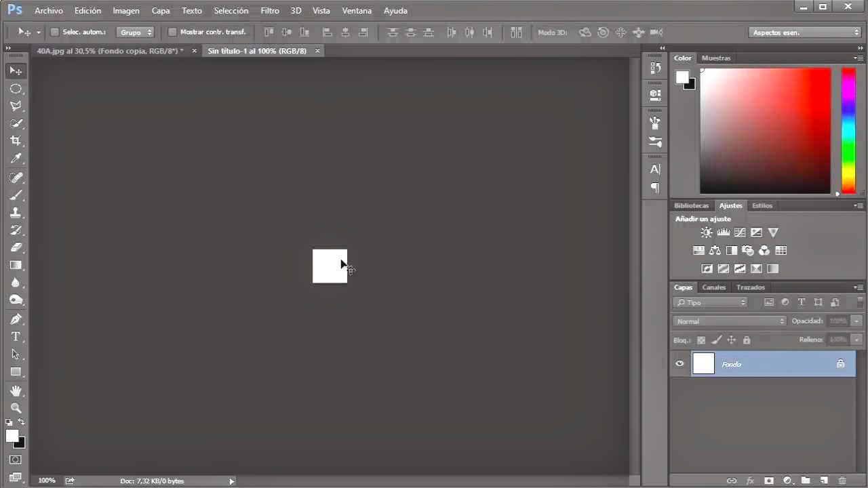Open the Character panel icon

coord(655,169)
